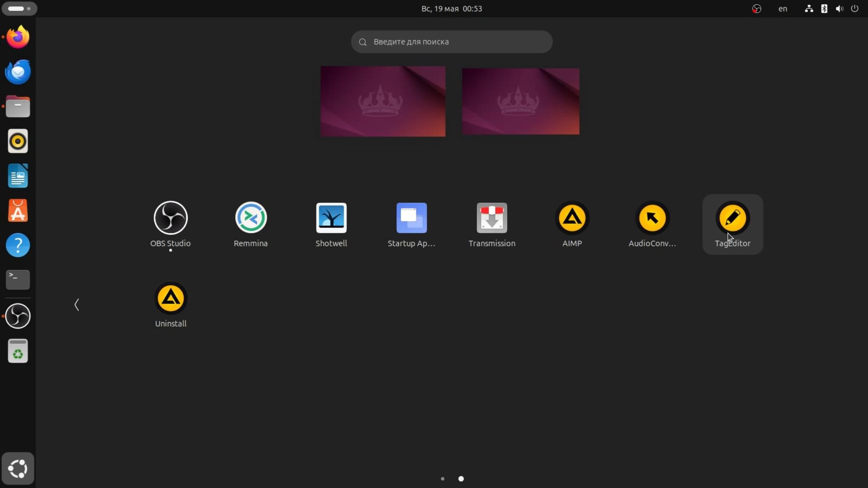Open Trash from the dock

tap(18, 351)
